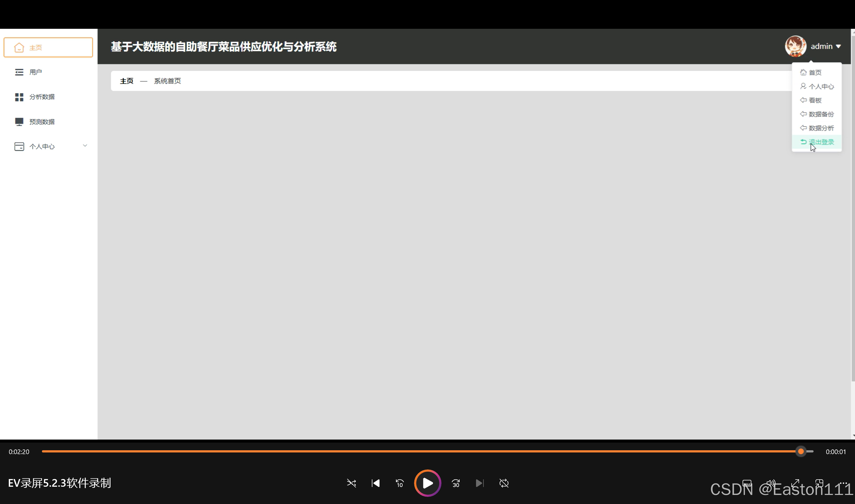Switch the player to full screen

(795, 483)
